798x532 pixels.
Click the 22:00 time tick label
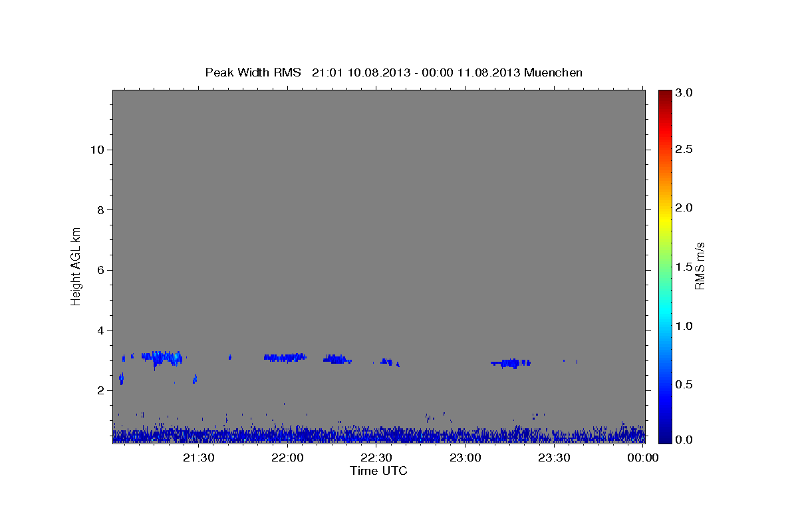click(288, 458)
